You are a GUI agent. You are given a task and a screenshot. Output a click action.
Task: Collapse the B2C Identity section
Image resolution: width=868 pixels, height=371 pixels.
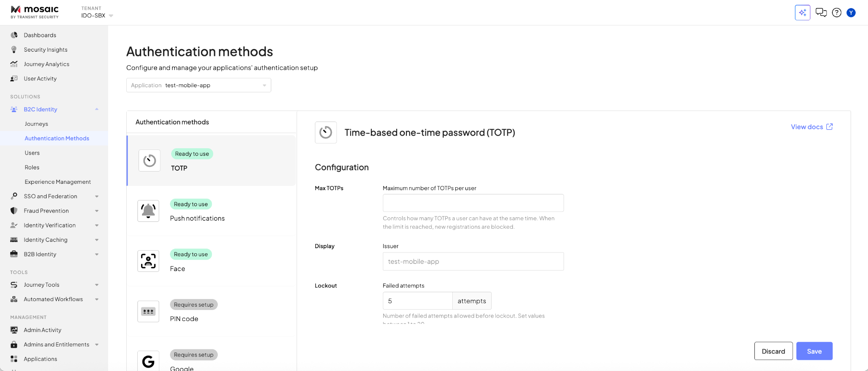coord(97,109)
